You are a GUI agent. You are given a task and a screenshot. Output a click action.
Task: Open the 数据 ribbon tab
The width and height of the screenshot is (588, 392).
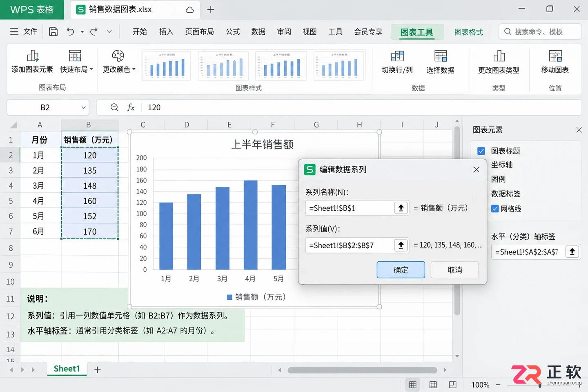tap(258, 31)
